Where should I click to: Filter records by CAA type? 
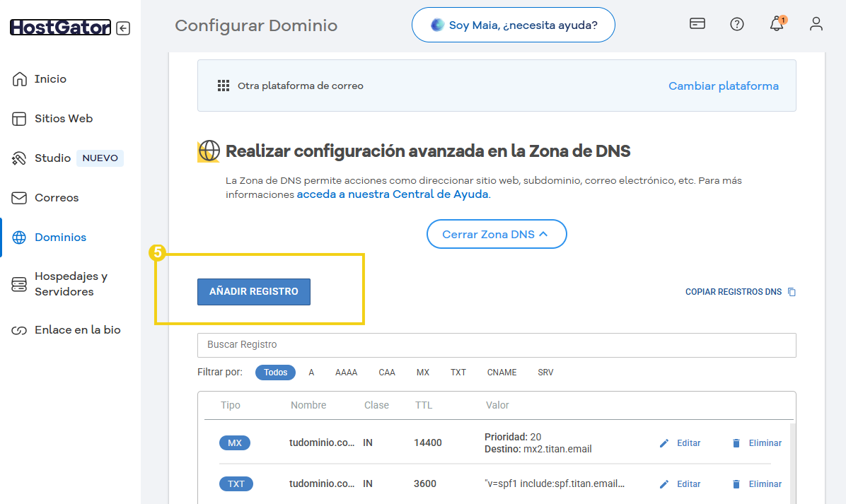(387, 373)
